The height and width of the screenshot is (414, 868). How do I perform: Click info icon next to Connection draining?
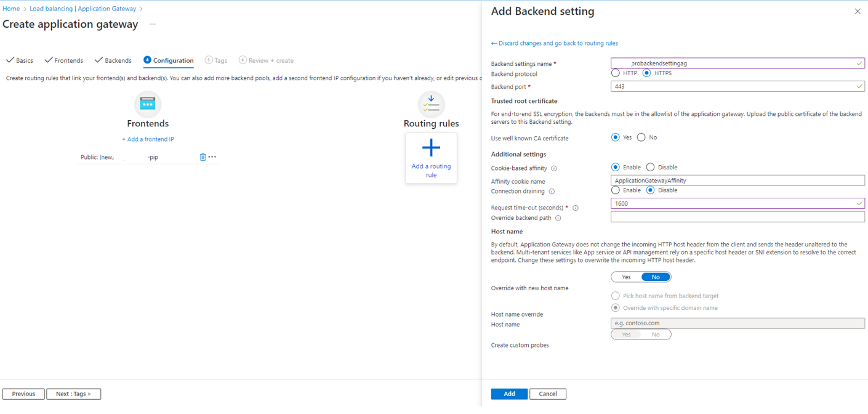pyautogui.click(x=552, y=192)
